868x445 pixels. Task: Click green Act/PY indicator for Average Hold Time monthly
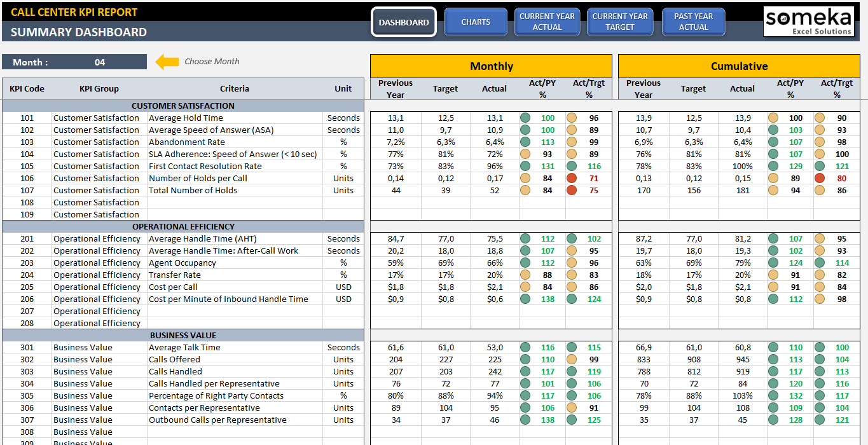tap(525, 118)
